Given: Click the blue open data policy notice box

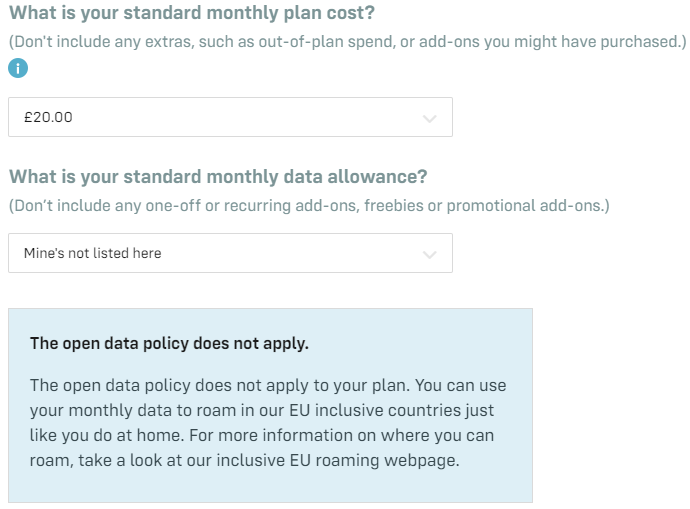Looking at the screenshot, I should [x=270, y=405].
